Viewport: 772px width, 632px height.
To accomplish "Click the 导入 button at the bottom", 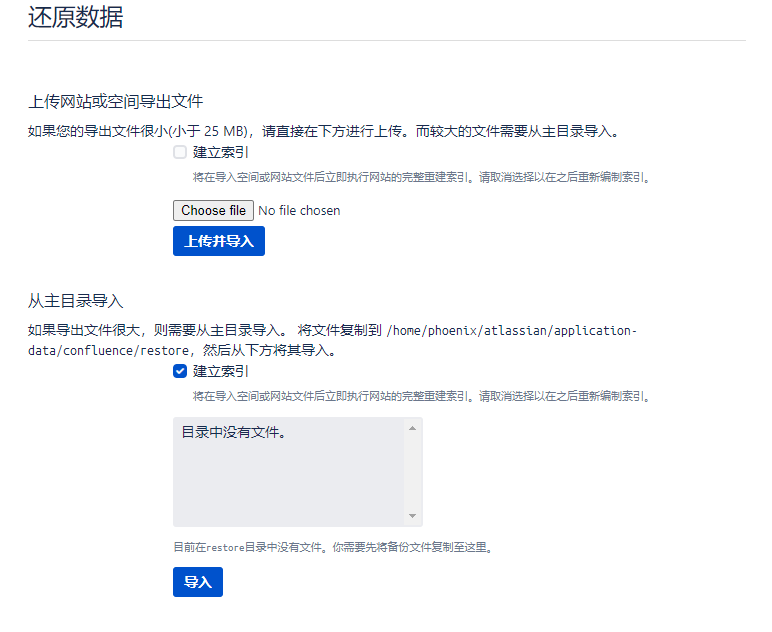I will click(197, 582).
